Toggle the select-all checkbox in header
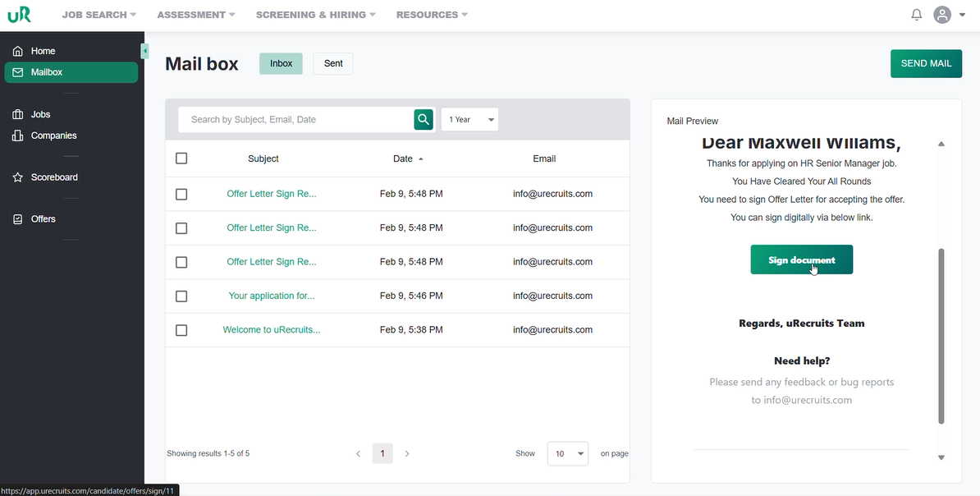980x496 pixels. coord(181,158)
